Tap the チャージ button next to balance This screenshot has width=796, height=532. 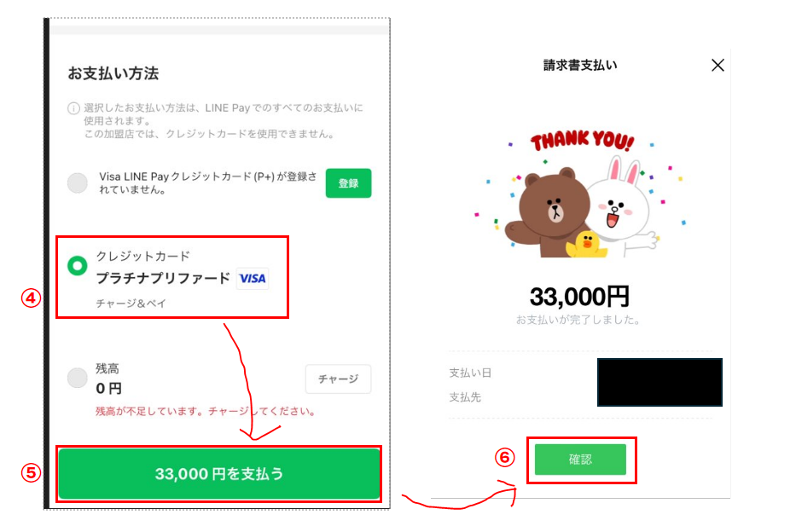[x=338, y=379]
